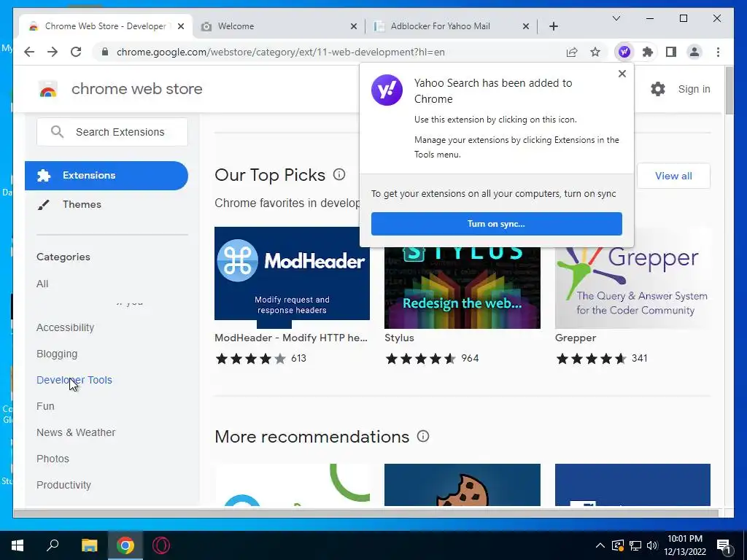Choose the All category
Image resolution: width=747 pixels, height=560 pixels.
42,284
